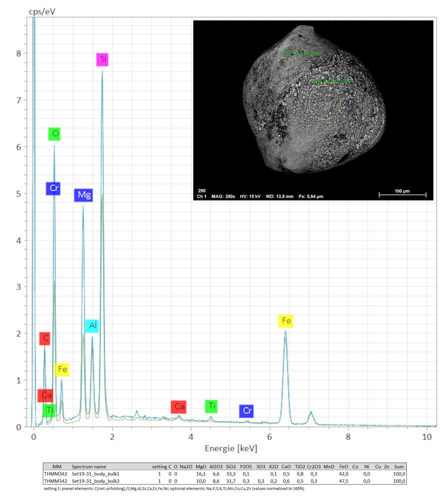This screenshot has width=446, height=504.
Task: Click the blue Mg peak label
Action: tap(83, 195)
